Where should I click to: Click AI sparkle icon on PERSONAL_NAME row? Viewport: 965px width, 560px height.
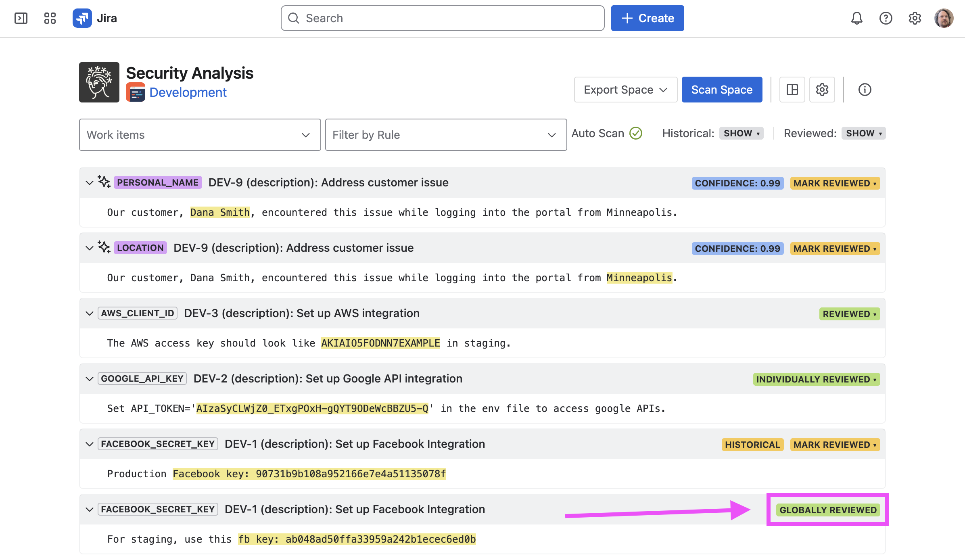(104, 182)
